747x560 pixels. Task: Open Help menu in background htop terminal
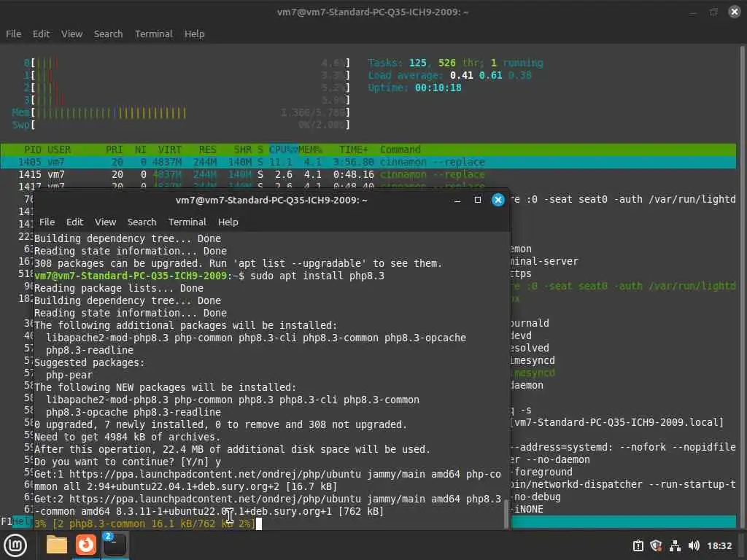tap(194, 34)
